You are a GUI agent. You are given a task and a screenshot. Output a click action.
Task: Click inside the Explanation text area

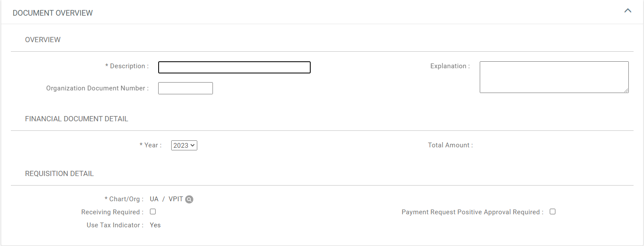pos(554,77)
